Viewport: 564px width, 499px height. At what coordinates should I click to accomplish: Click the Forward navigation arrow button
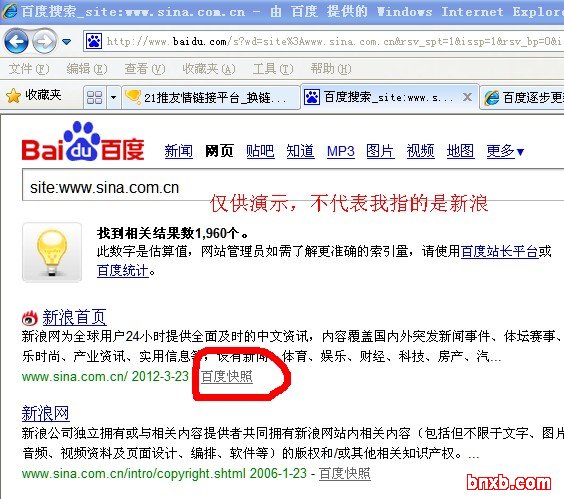45,41
